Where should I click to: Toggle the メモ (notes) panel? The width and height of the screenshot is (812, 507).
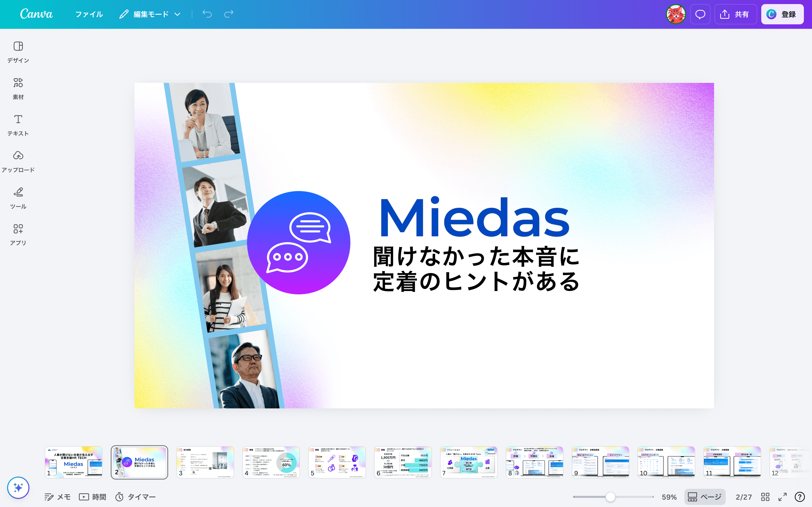click(57, 497)
